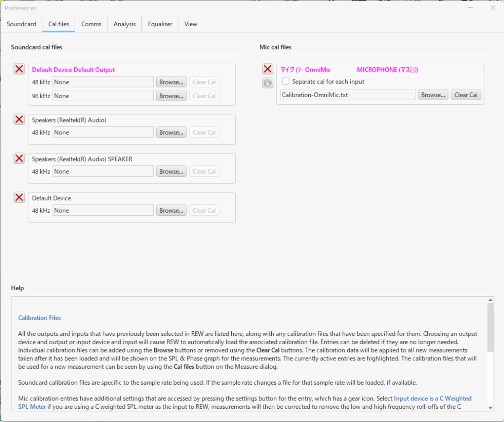Switch to the Soundcard tab
Image resolution: width=504 pixels, height=422 pixels.
pyautogui.click(x=21, y=24)
